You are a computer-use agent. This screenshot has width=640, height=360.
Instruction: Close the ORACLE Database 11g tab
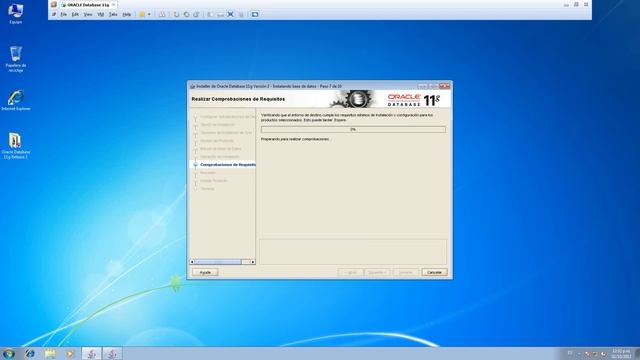(x=114, y=4)
